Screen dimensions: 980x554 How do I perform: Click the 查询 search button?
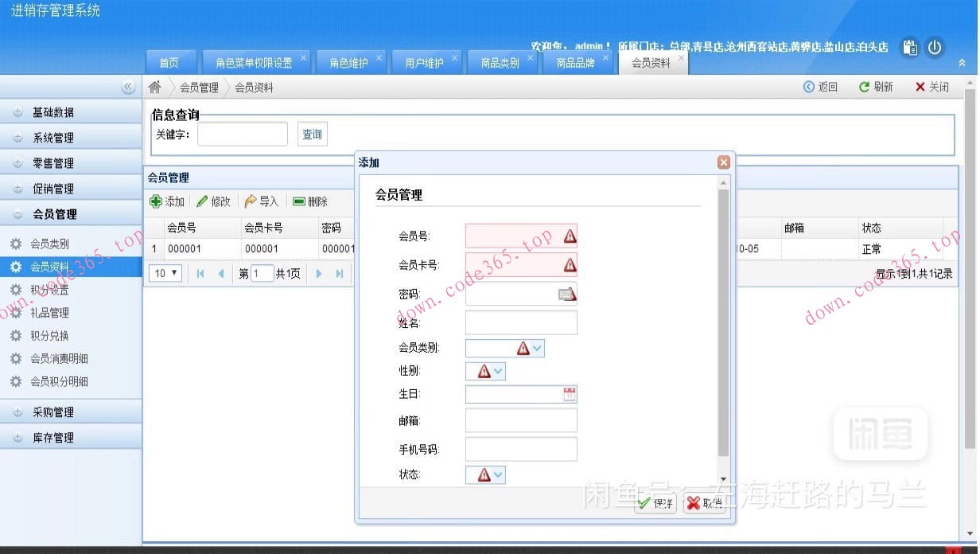312,134
